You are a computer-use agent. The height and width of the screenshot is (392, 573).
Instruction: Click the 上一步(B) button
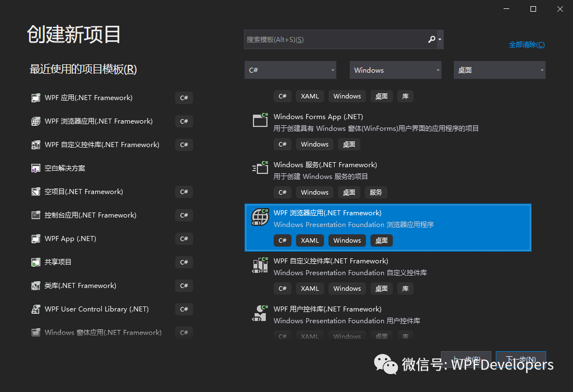(466, 359)
